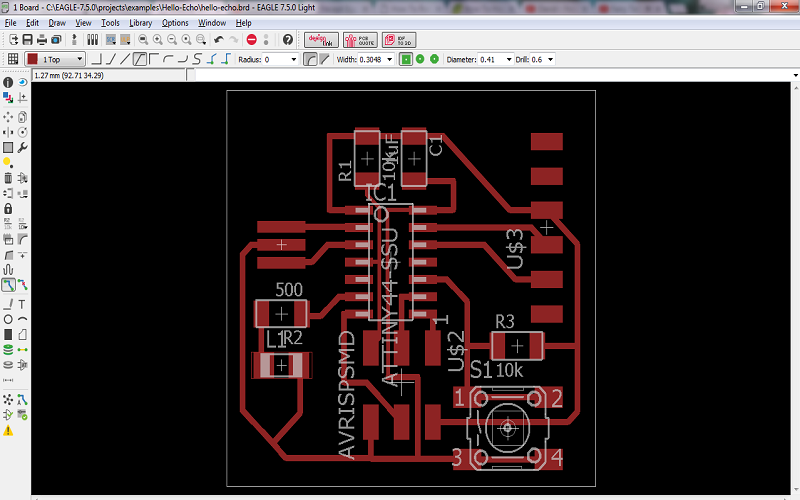
Task: Click the R3 resistor on the board
Action: tap(517, 345)
